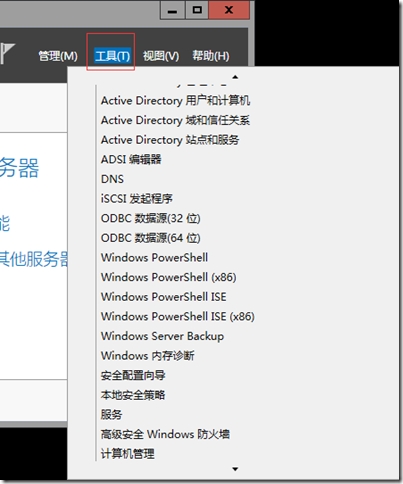Open the 管理(M) menu
Screen dimensions: 403x484
[58, 56]
